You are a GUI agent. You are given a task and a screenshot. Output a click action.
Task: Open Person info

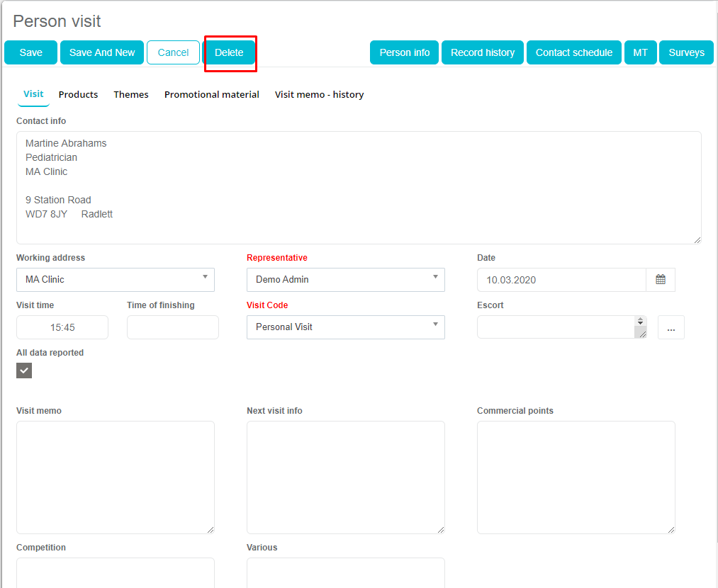pyautogui.click(x=404, y=52)
